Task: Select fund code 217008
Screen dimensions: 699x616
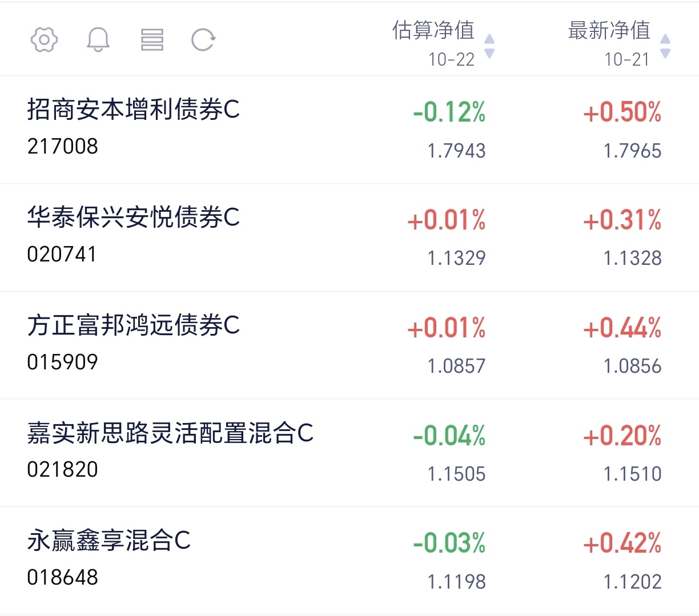Action: (63, 147)
